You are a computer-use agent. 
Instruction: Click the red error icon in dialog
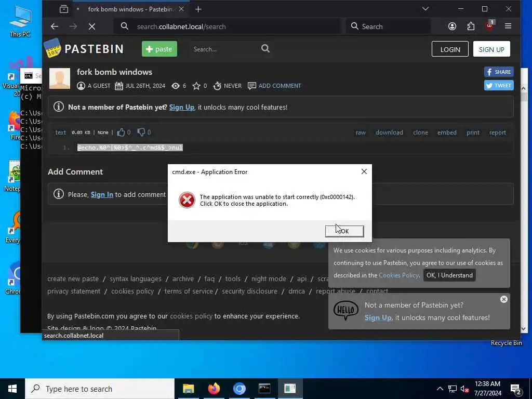click(x=187, y=200)
